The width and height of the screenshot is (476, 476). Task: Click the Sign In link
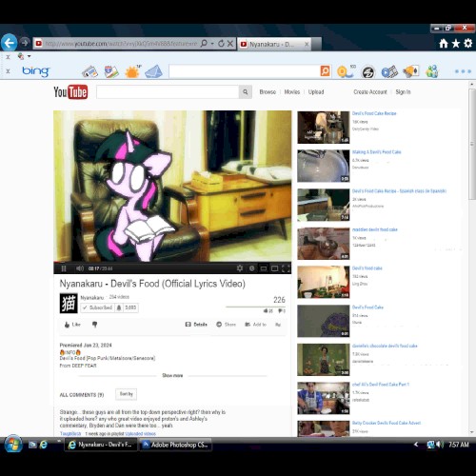point(403,92)
